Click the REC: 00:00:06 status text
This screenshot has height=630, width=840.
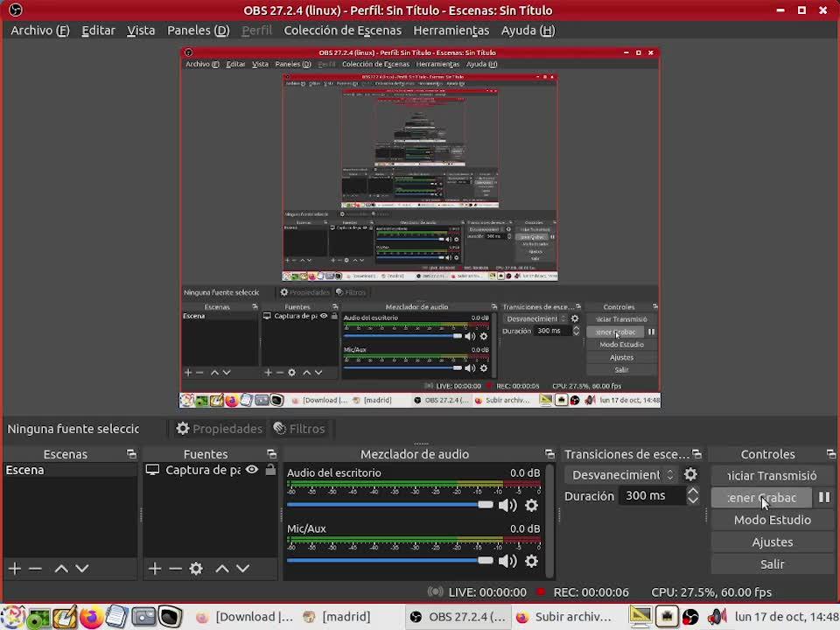tap(591, 592)
